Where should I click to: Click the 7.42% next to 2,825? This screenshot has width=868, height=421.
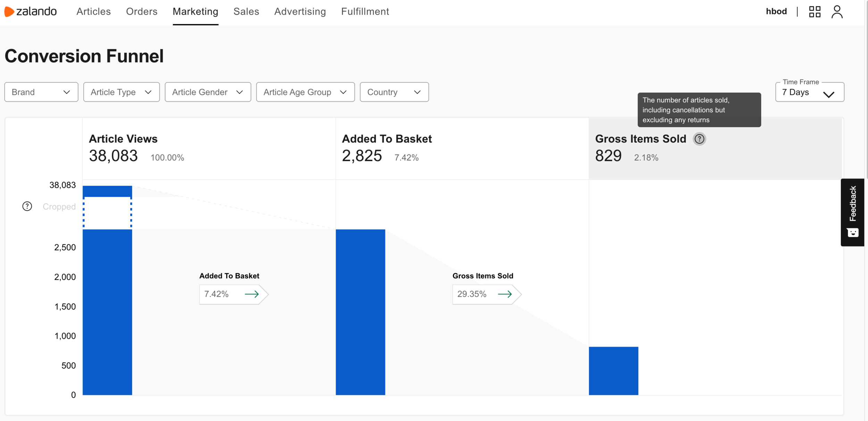[407, 158]
